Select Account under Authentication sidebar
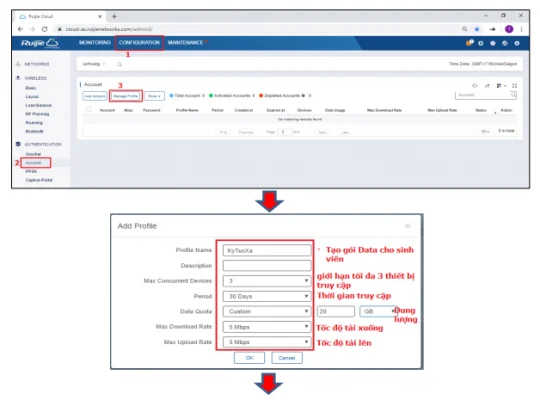This screenshot has height=400, width=540. pyautogui.click(x=35, y=163)
